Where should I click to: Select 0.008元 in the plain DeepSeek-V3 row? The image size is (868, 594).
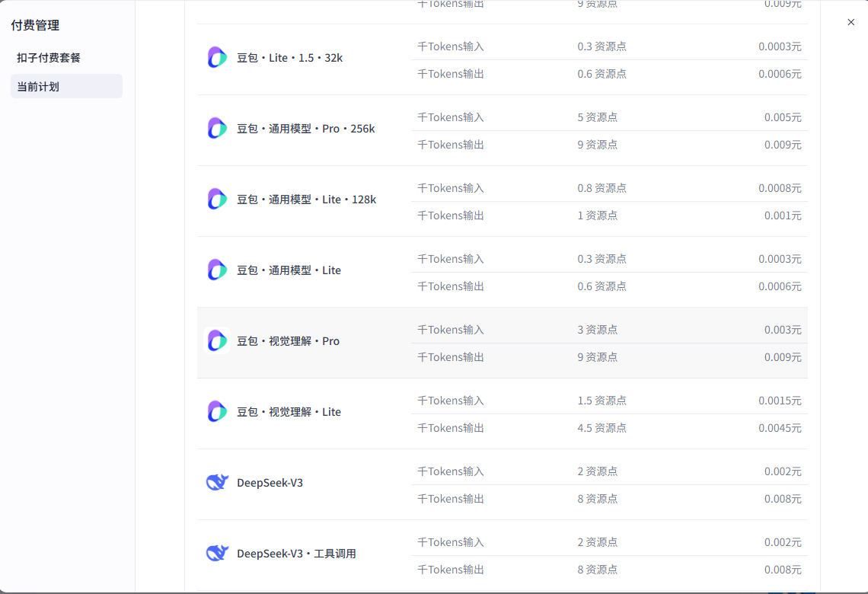(783, 500)
